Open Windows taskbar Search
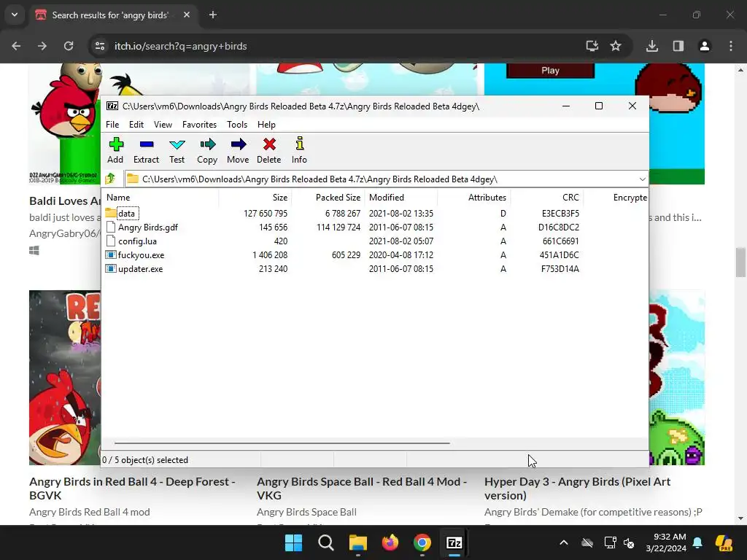Image resolution: width=747 pixels, height=560 pixels. 326,542
